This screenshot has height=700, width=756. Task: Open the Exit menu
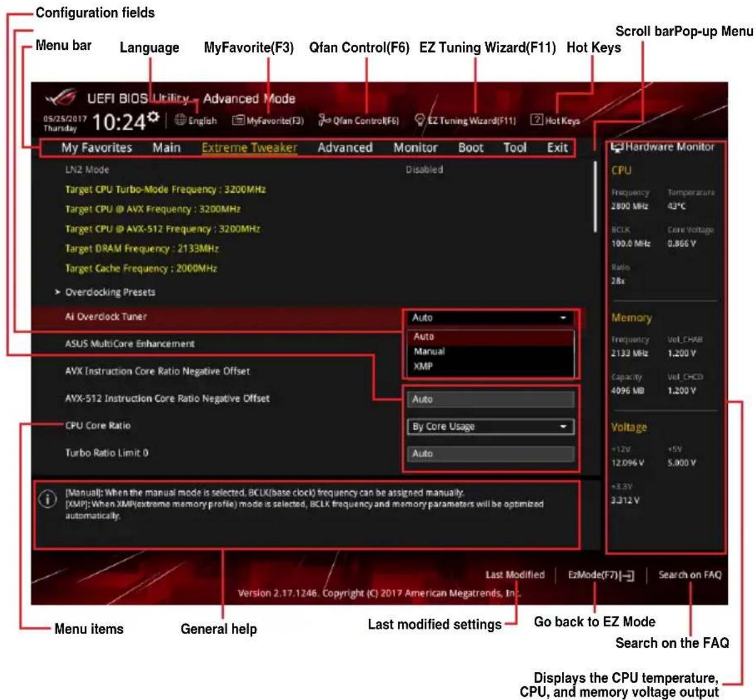558,148
